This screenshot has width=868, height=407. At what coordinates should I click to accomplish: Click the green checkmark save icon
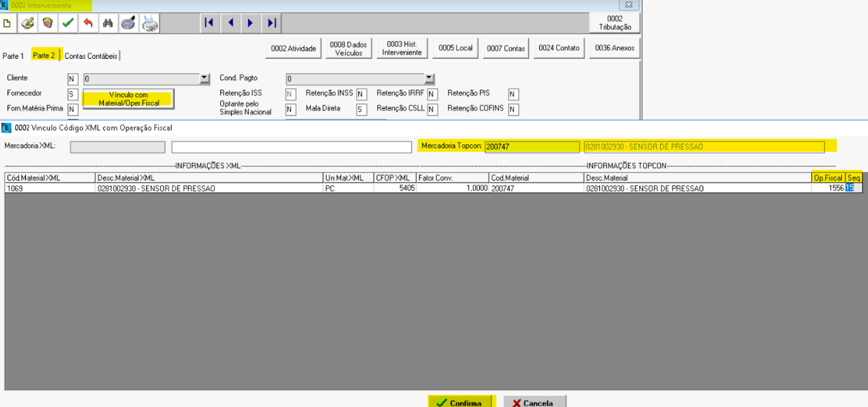(68, 23)
